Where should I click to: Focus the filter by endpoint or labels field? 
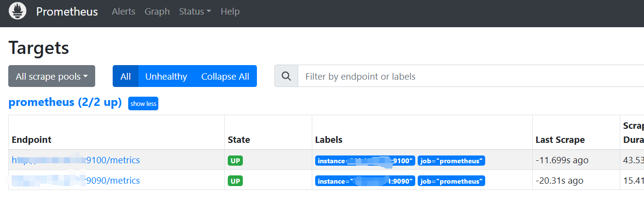click(470, 76)
